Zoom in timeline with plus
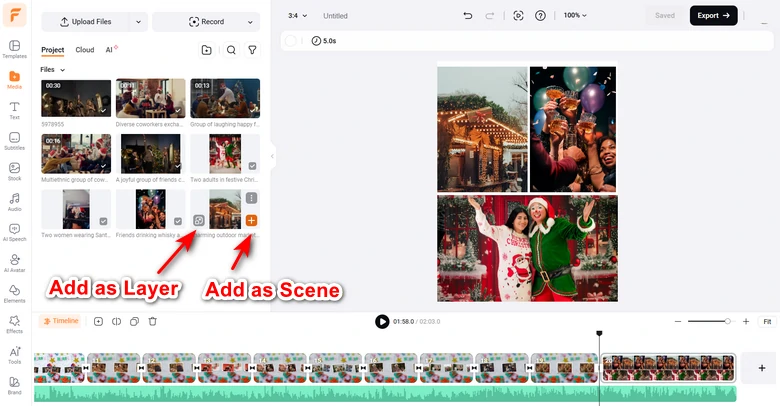780x406 pixels. pyautogui.click(x=746, y=321)
